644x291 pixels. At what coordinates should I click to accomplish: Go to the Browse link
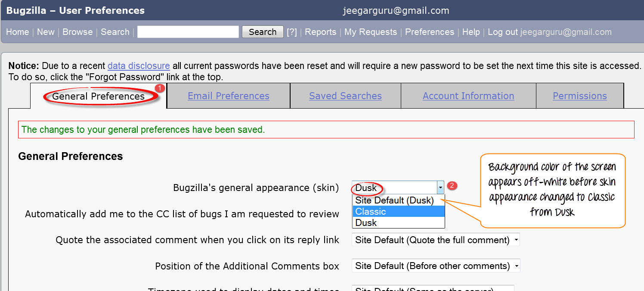(x=77, y=32)
